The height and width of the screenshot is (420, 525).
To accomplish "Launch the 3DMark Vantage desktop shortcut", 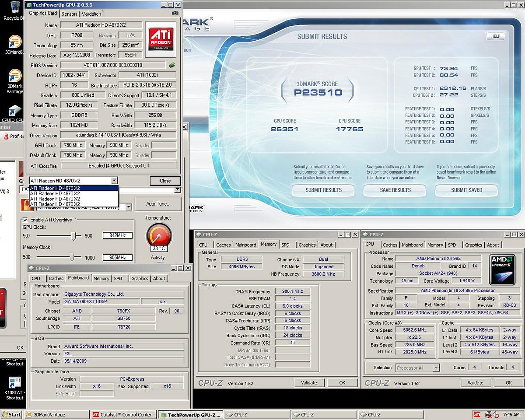I will coord(14,81).
